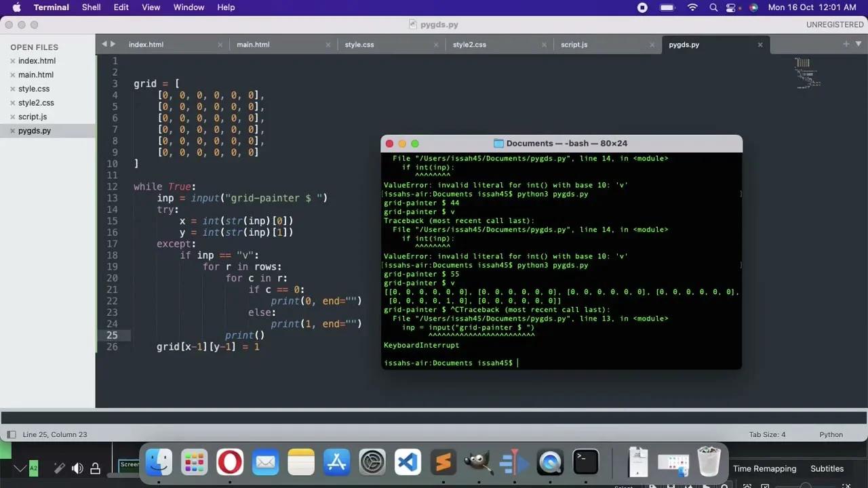Close pygds.py in the Open Files sidebar
This screenshot has width=868, height=488.
pos(12,131)
